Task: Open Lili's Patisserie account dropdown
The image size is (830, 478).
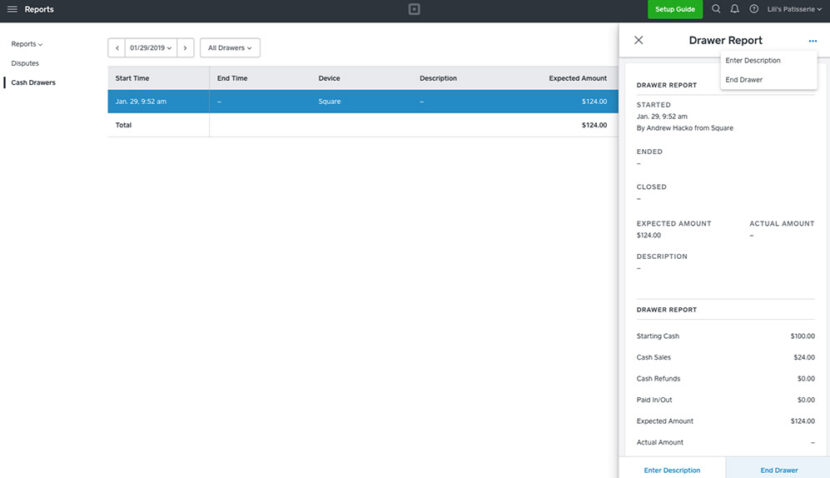Action: click(794, 9)
